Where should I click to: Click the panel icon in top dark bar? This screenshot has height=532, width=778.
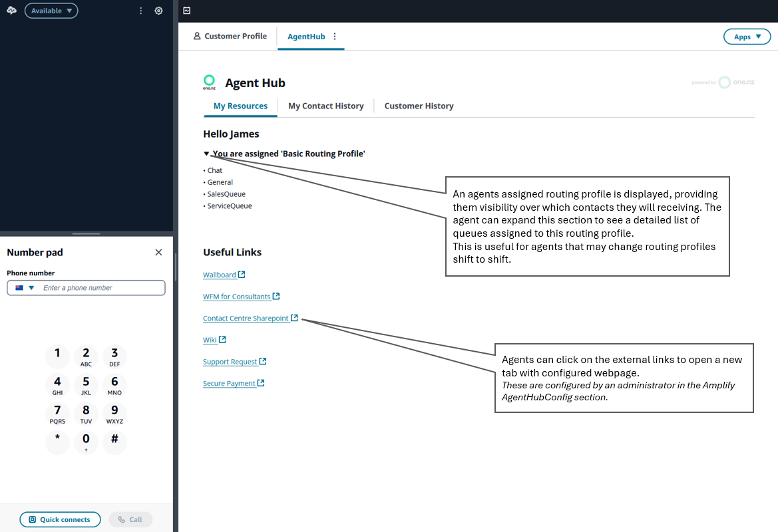[x=187, y=11]
